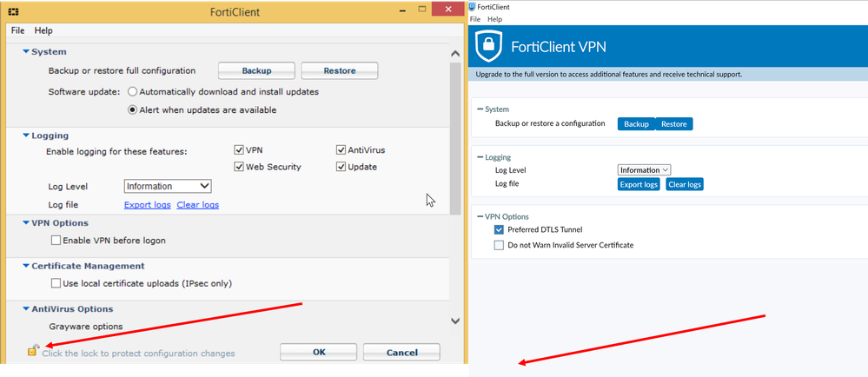Open the Help menu in the yellow-bordered window
This screenshot has width=868, height=377.
43,30
